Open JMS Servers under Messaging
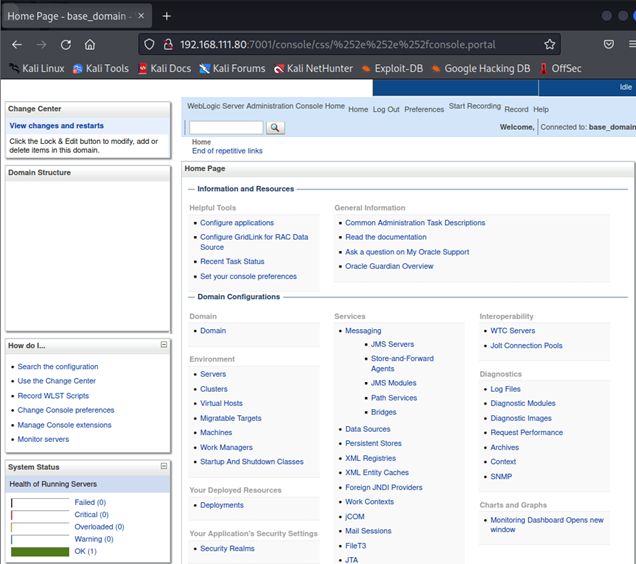Image resolution: width=636 pixels, height=564 pixels. [x=392, y=344]
